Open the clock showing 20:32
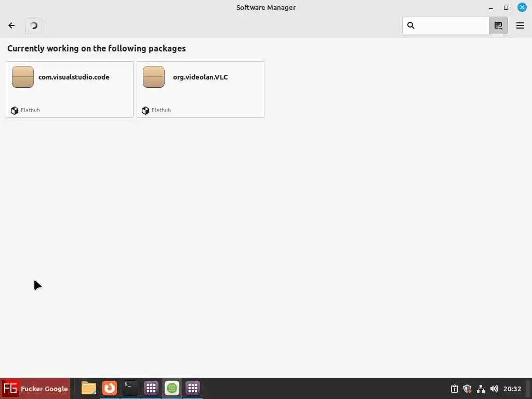Image resolution: width=532 pixels, height=399 pixels. coord(512,389)
